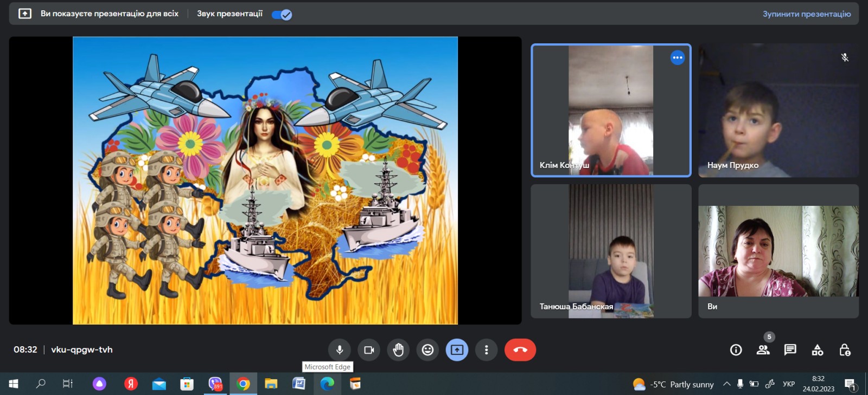868x395 pixels.
Task: Raise hand with the hand icon
Action: coord(398,350)
